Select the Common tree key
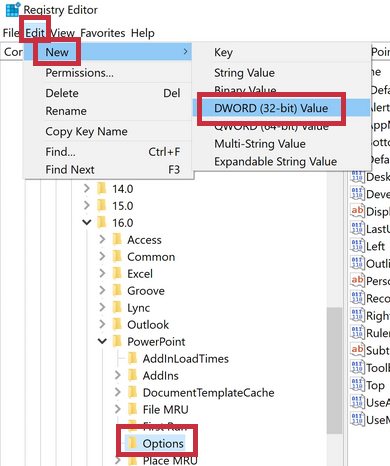This screenshot has width=390, height=466. tap(151, 257)
